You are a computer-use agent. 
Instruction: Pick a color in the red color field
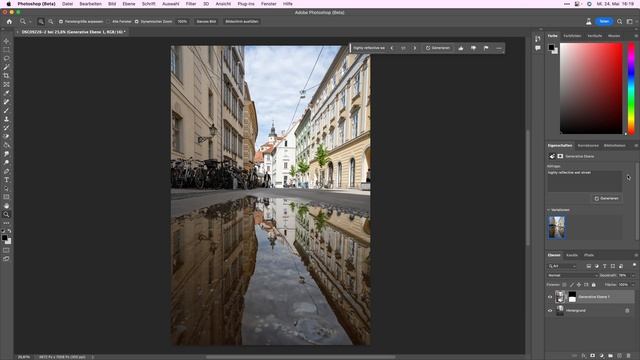coord(591,89)
